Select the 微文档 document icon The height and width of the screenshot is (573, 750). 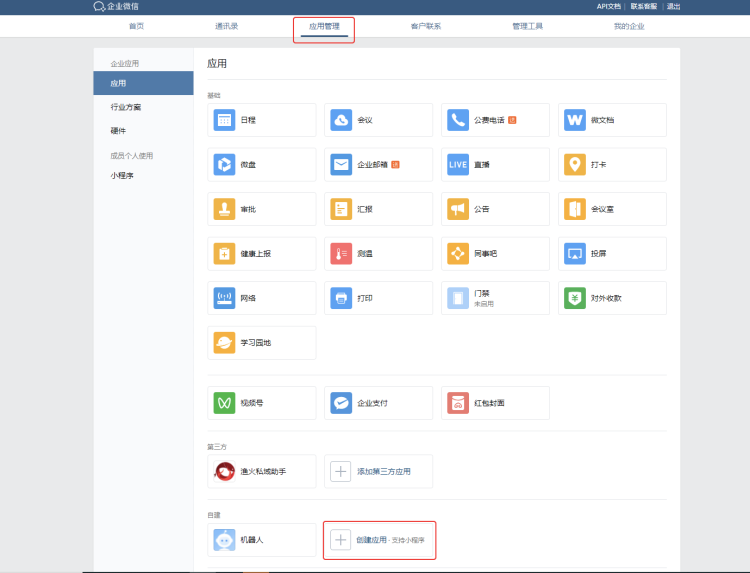click(575, 120)
